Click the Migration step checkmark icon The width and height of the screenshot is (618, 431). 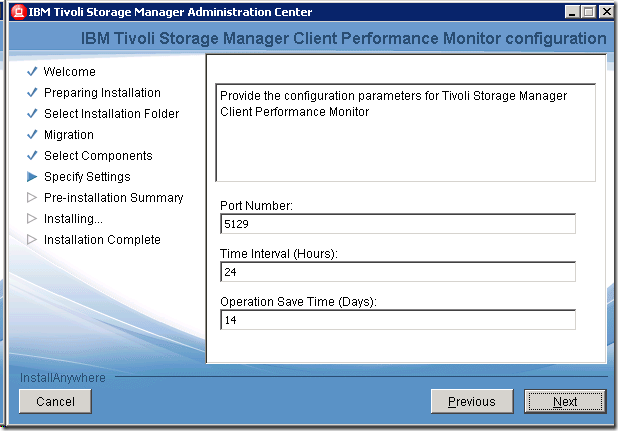click(x=32, y=135)
